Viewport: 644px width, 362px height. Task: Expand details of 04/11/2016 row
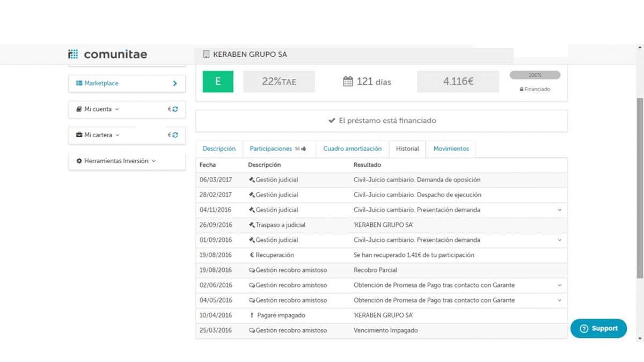559,210
